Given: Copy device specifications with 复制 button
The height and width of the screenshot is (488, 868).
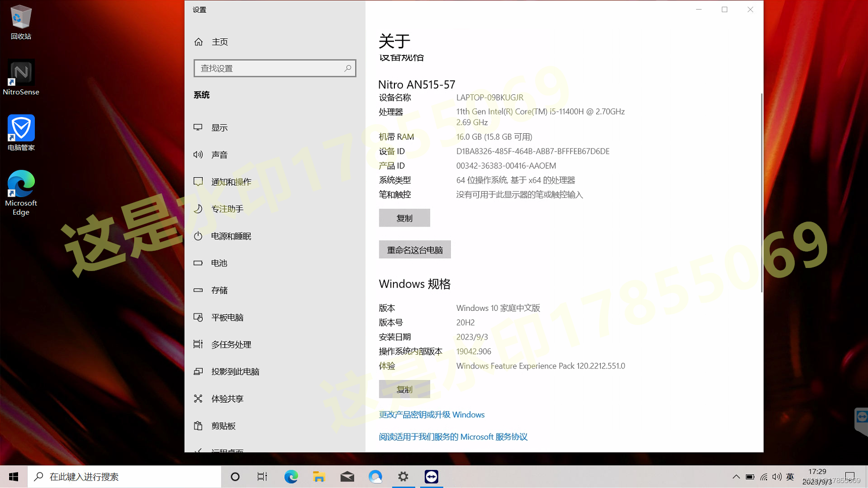Looking at the screenshot, I should pyautogui.click(x=404, y=218).
